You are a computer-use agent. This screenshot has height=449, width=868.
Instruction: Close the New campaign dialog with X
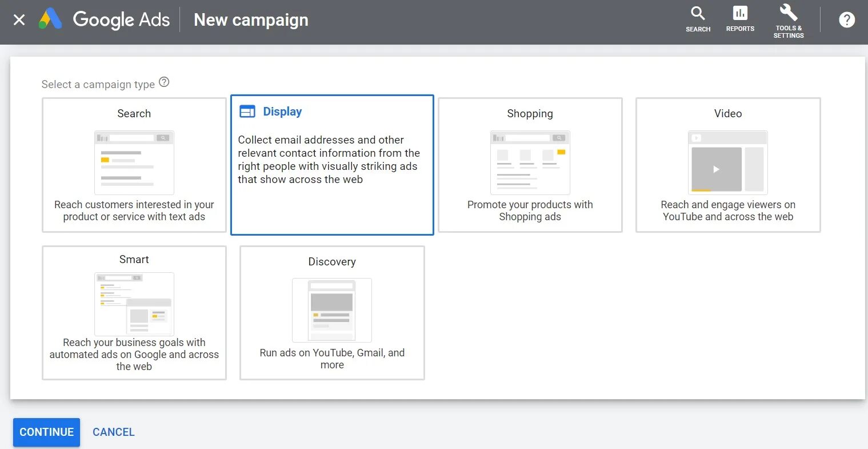point(19,20)
